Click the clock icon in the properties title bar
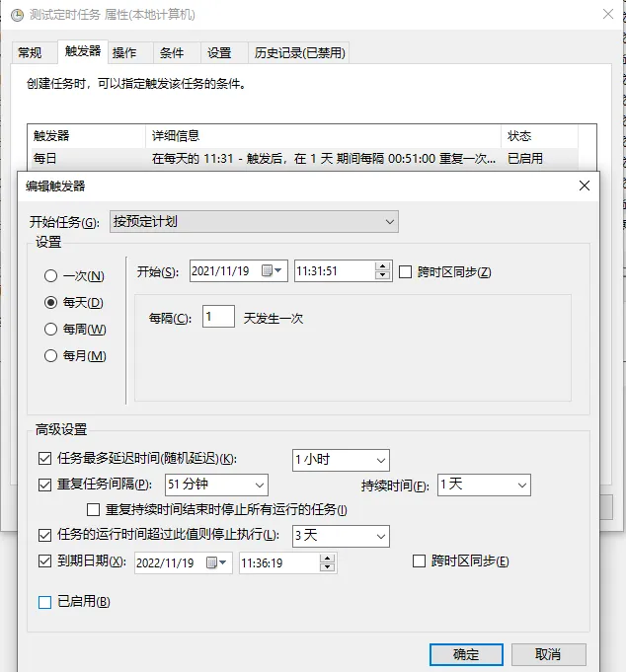This screenshot has width=626, height=672. 17,16
